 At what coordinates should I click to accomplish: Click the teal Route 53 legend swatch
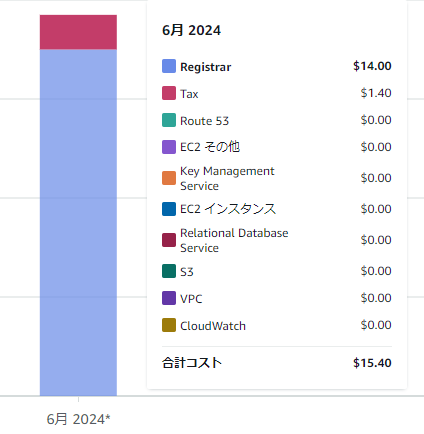tap(169, 120)
